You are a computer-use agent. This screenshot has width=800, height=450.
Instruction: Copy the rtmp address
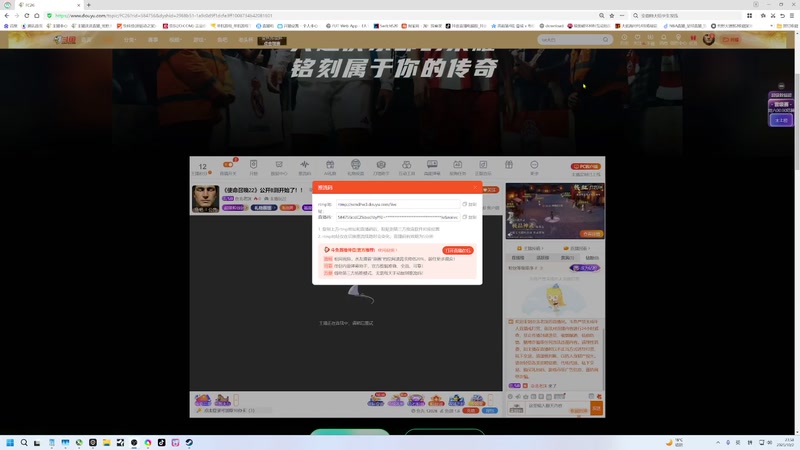tap(469, 204)
